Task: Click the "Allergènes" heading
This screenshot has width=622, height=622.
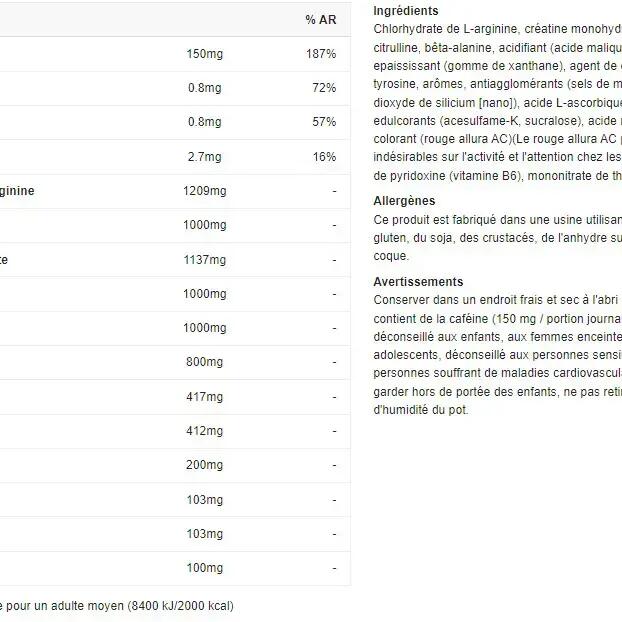Action: (x=404, y=201)
